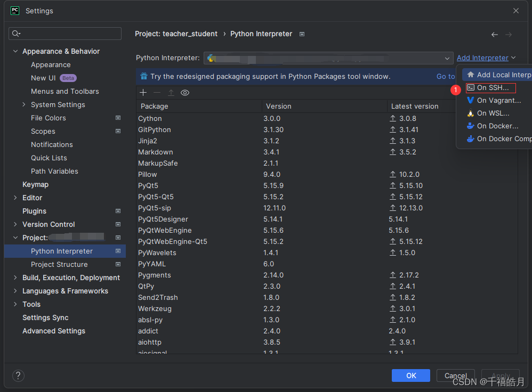Sort by the Version column header
Image resolution: width=532 pixels, height=392 pixels.
pos(324,106)
